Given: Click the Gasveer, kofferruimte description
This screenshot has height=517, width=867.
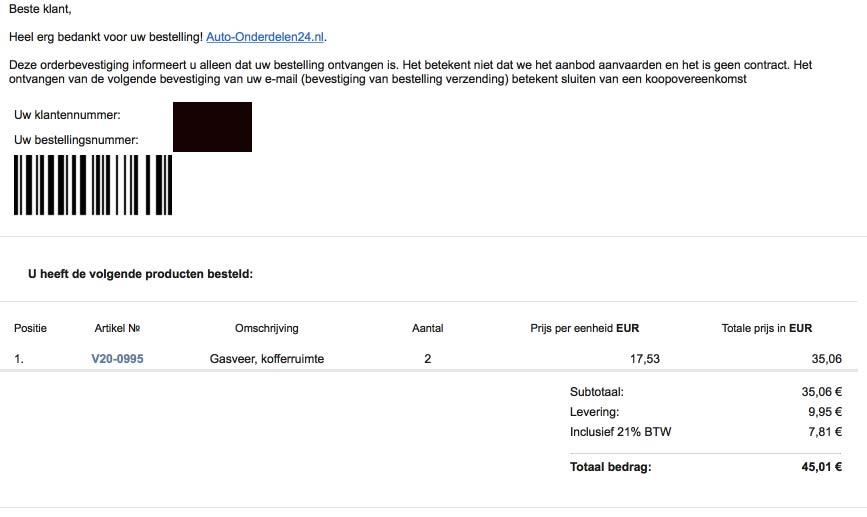Looking at the screenshot, I should [267, 359].
